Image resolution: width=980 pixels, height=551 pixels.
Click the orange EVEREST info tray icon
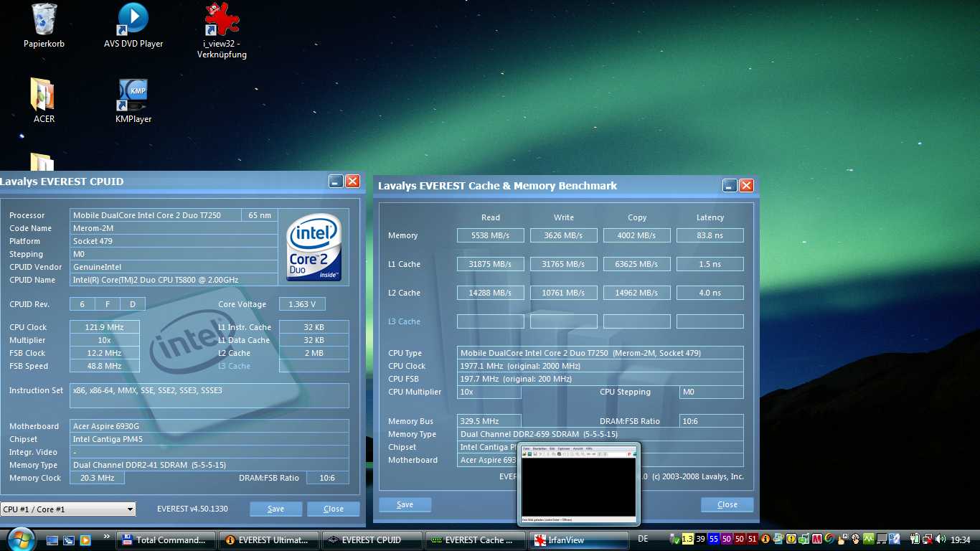click(765, 540)
